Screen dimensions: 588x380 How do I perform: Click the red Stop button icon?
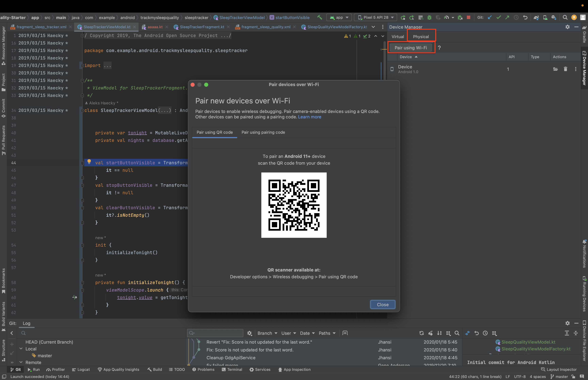tap(468, 17)
